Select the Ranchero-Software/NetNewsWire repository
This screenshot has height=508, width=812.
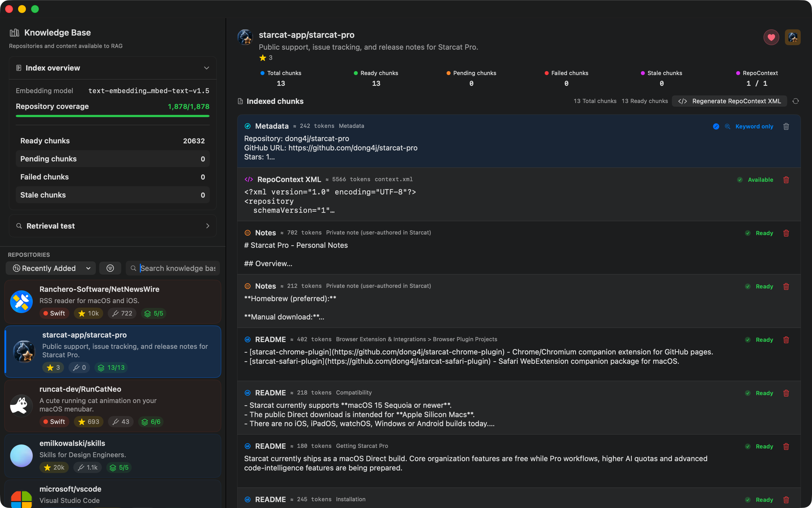(113, 301)
